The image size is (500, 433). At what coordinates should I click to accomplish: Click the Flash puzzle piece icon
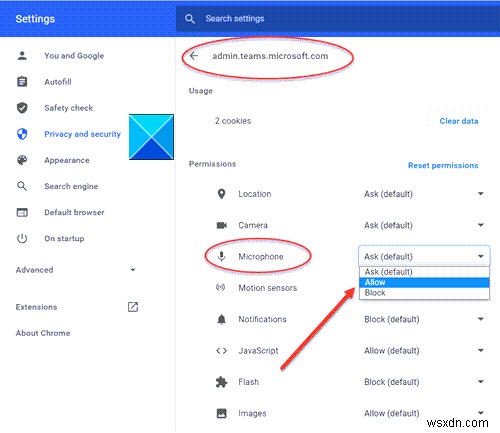(222, 382)
